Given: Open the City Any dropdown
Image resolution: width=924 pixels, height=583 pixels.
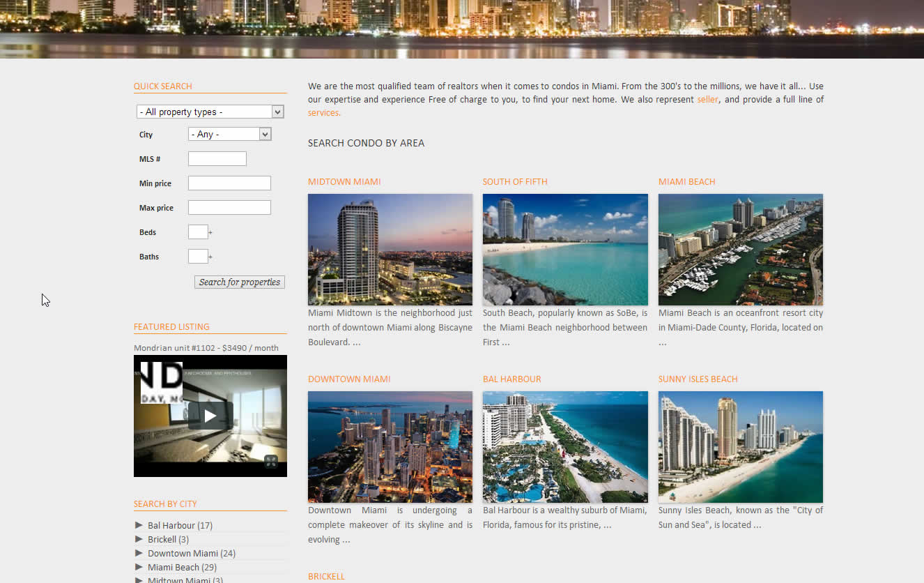Looking at the screenshot, I should (229, 134).
